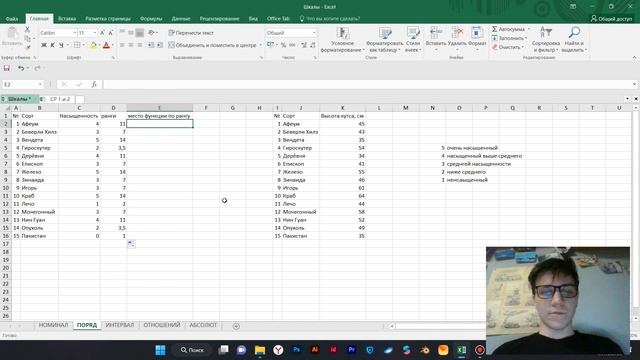Click the Paste clipboard button
Image resolution: width=640 pixels, height=360 pixels.
[x=12, y=37]
